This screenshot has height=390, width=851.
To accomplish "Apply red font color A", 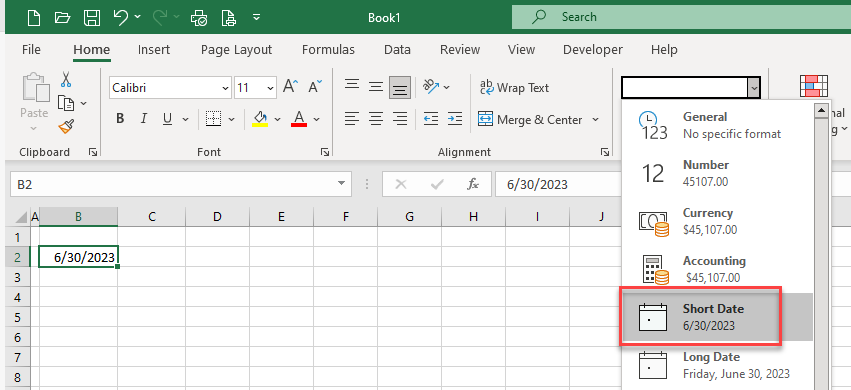I will tap(299, 119).
